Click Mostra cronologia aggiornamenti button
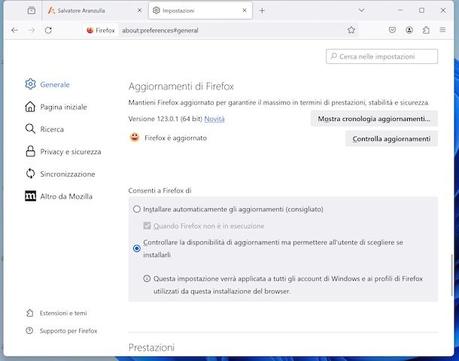Viewport: 459px width, 361px height. [x=374, y=119]
